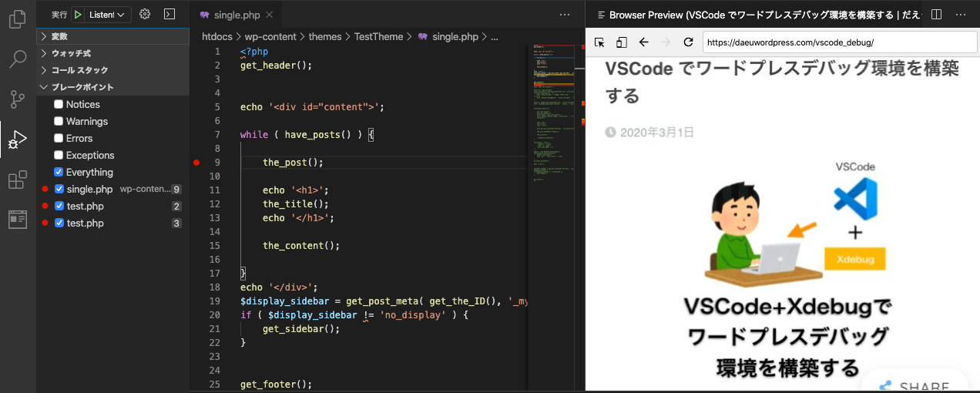Screen dimensions: 980x393
Task: Disable the single.php line 9 breakpoint checkbox
Action: (59, 189)
